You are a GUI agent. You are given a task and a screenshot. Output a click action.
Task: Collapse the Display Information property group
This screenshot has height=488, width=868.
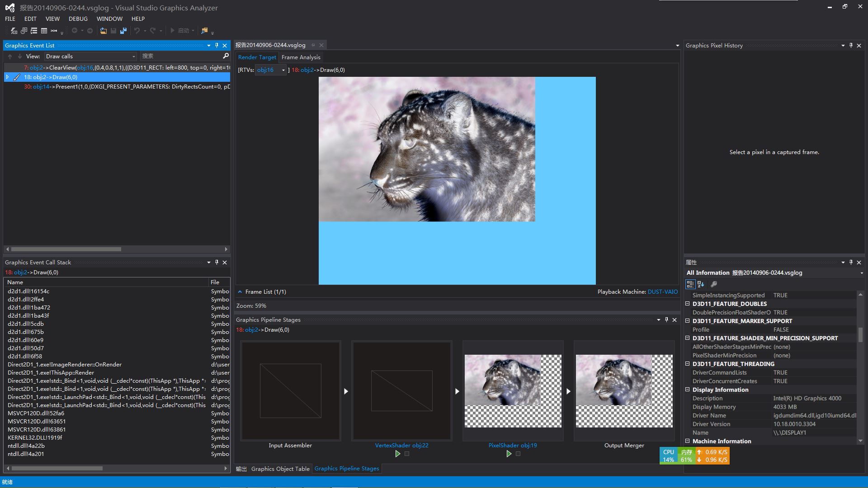[x=688, y=389]
